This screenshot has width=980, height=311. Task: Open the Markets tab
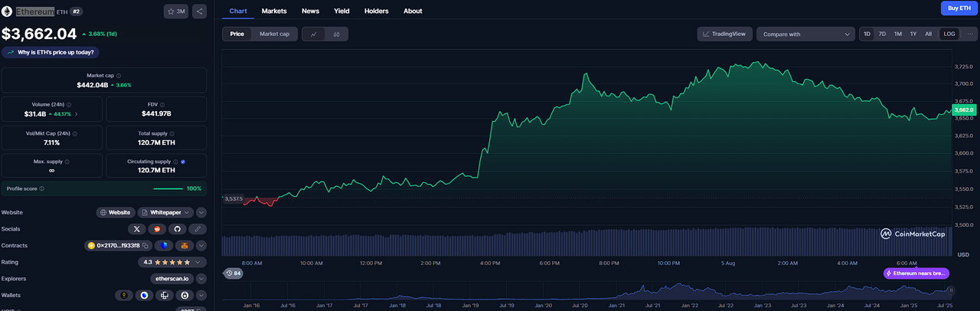[274, 11]
